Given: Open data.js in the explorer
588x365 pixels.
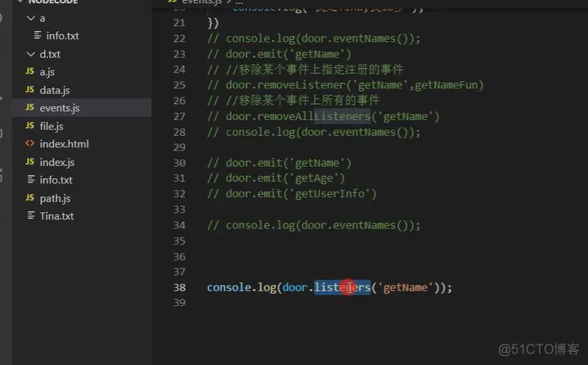Looking at the screenshot, I should pos(55,90).
